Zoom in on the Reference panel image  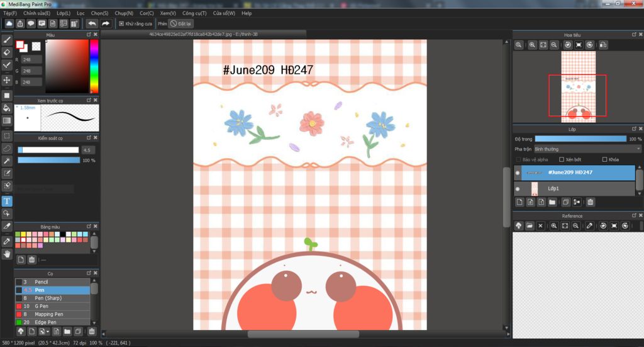point(554,225)
